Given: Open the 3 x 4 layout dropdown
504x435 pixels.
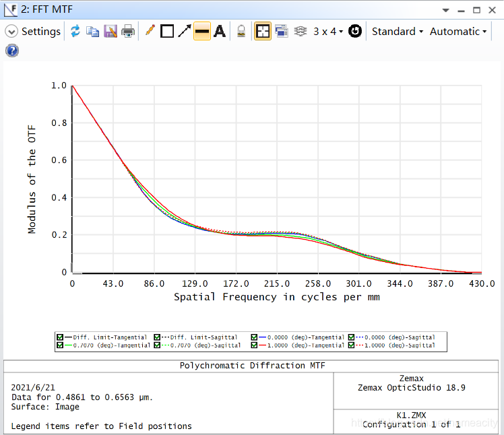Looking at the screenshot, I should click(x=328, y=32).
